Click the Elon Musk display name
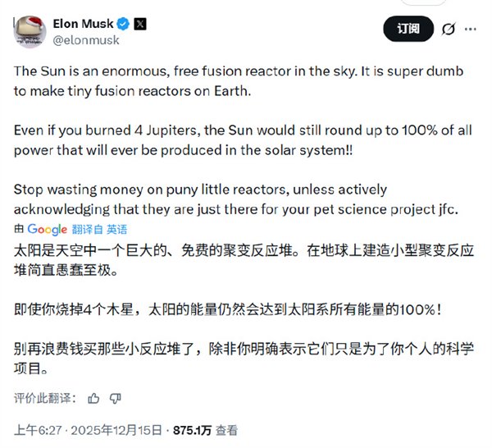The image size is (492, 448). 84,23
